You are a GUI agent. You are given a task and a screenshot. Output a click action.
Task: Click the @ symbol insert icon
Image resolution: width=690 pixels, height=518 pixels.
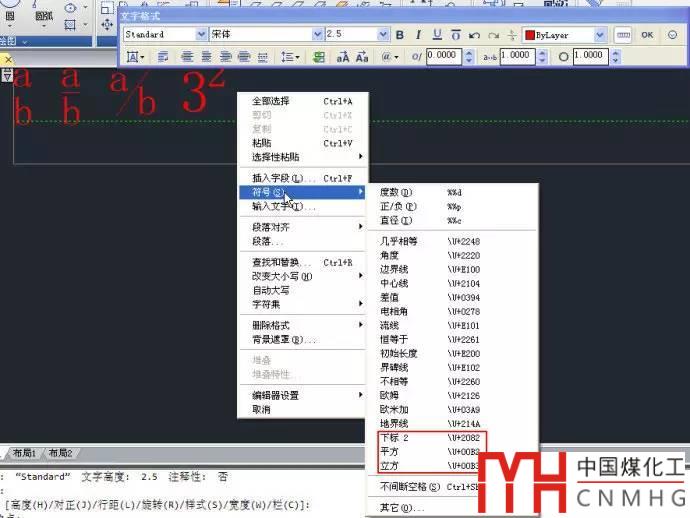click(388, 57)
